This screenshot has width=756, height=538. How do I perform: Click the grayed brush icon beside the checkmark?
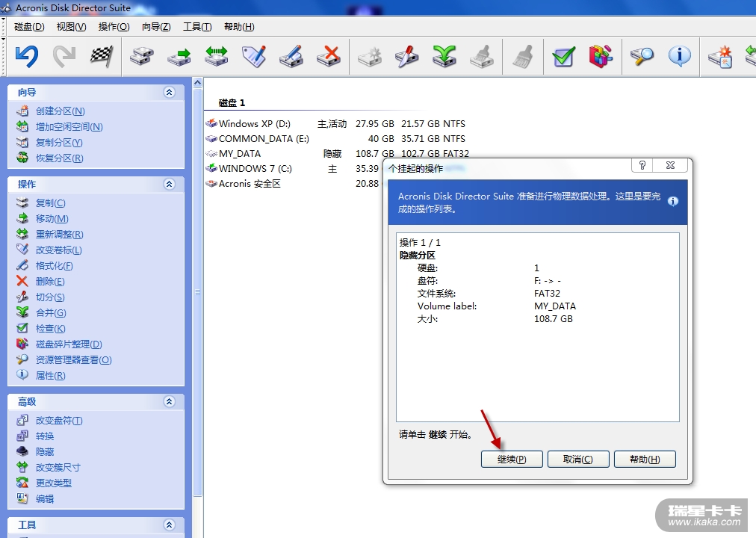point(523,56)
